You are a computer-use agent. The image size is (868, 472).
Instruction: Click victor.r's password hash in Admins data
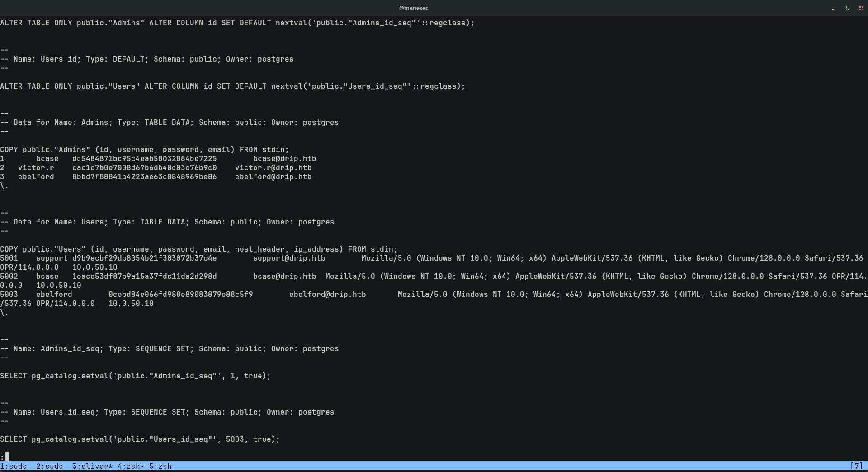pos(144,168)
